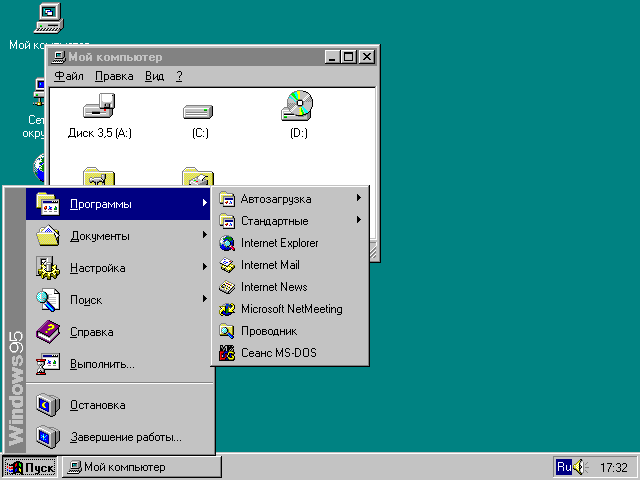Launch Internet Mail from Programs submenu
This screenshot has width=640, height=480.
coord(290,265)
